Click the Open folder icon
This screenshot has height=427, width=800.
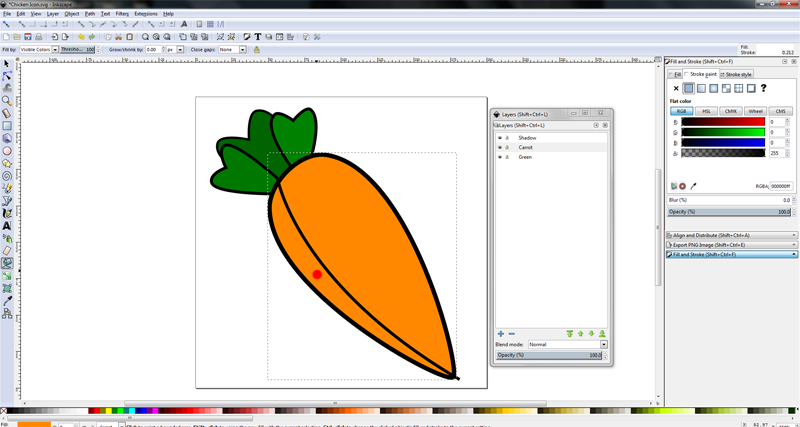17,37
